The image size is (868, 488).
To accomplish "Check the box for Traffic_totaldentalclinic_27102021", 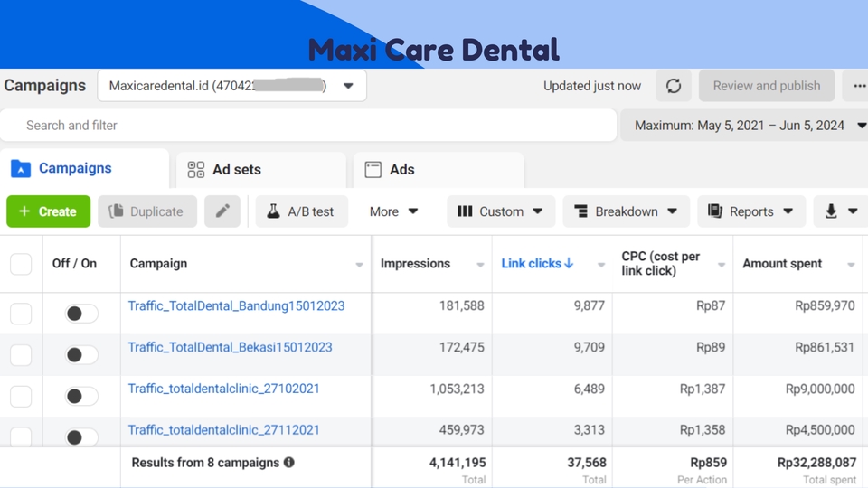I will tap(21, 396).
